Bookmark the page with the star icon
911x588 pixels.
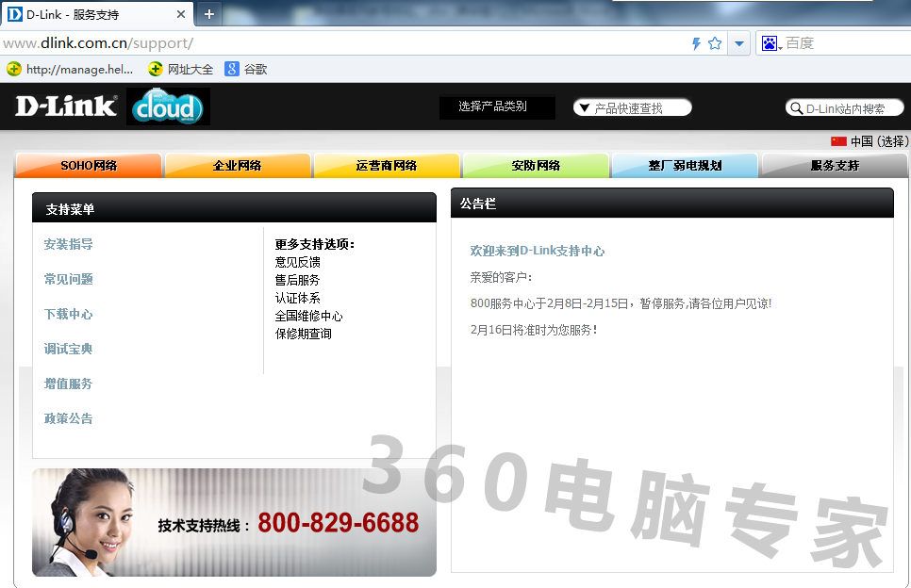coord(715,43)
